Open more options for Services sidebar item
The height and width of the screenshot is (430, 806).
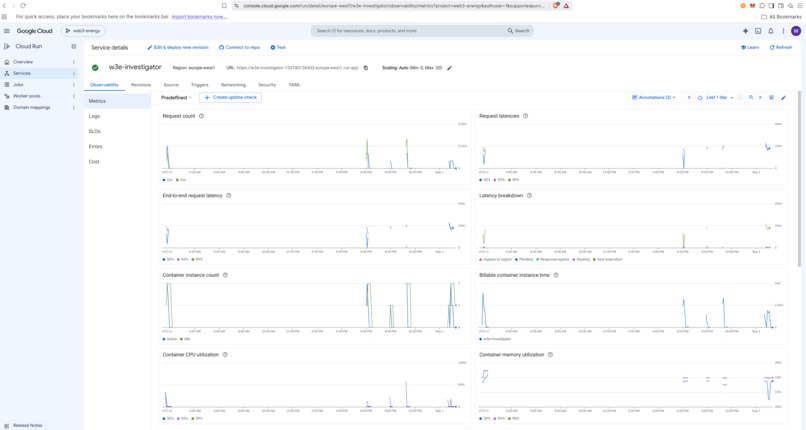[74, 73]
